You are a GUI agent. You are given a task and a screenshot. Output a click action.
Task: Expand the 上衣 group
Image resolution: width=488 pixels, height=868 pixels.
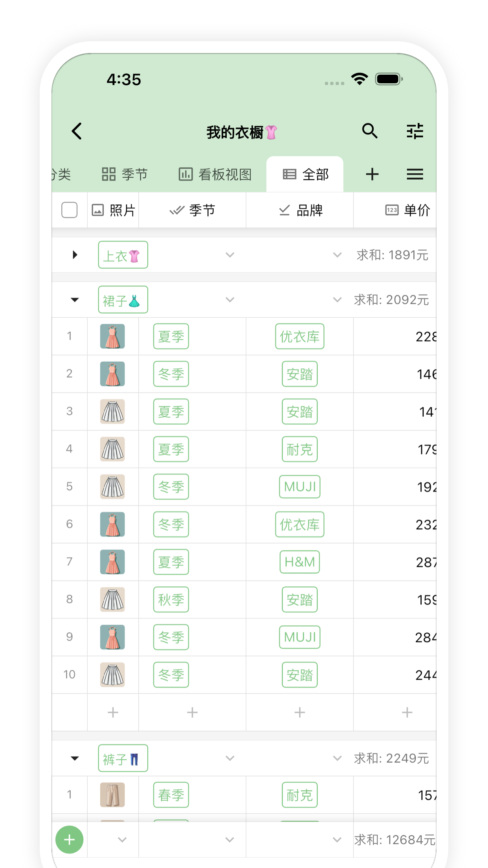click(74, 255)
